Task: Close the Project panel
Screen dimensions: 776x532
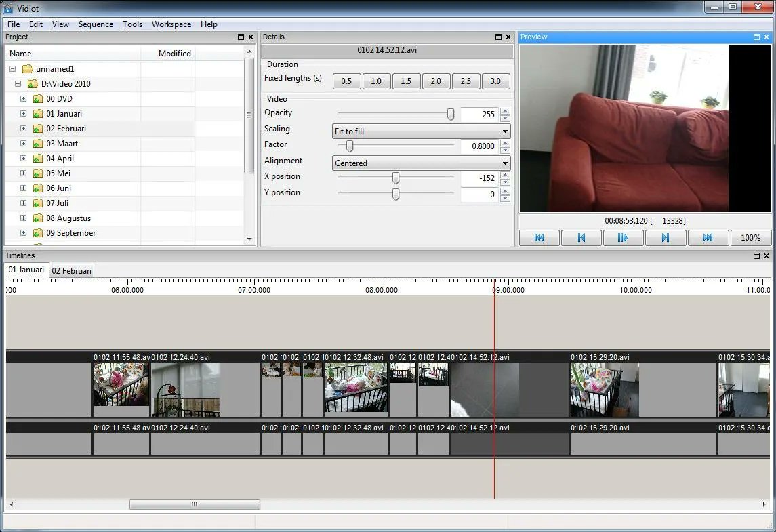Action: coord(250,37)
